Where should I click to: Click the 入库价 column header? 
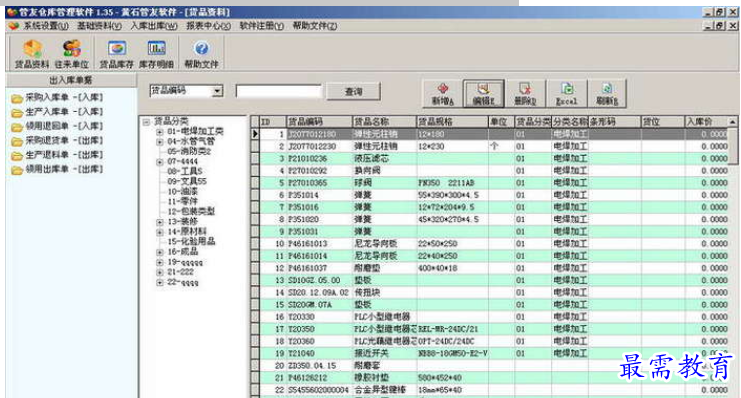pyautogui.click(x=706, y=122)
